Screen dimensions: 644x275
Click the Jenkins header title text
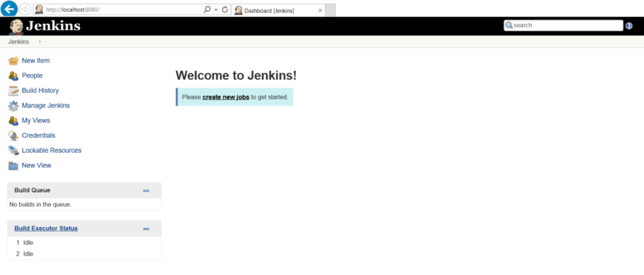tap(53, 26)
